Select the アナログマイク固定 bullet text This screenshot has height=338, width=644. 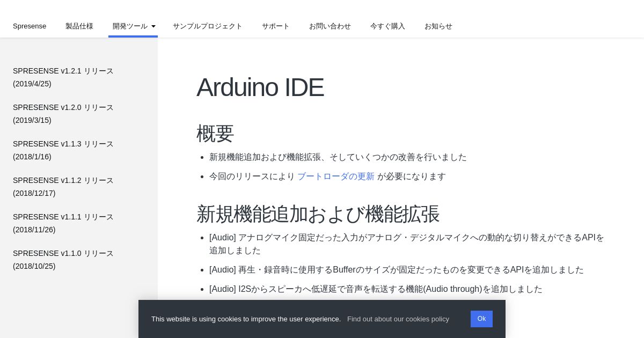coord(407,244)
